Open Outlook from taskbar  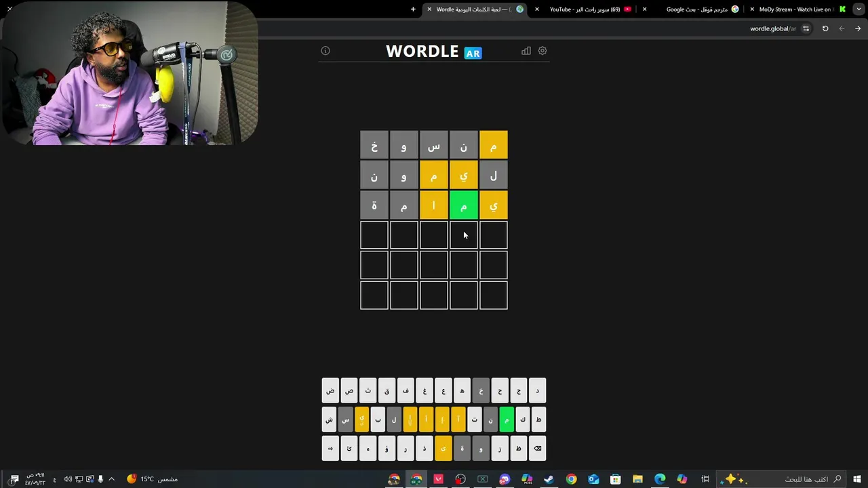[x=593, y=479]
